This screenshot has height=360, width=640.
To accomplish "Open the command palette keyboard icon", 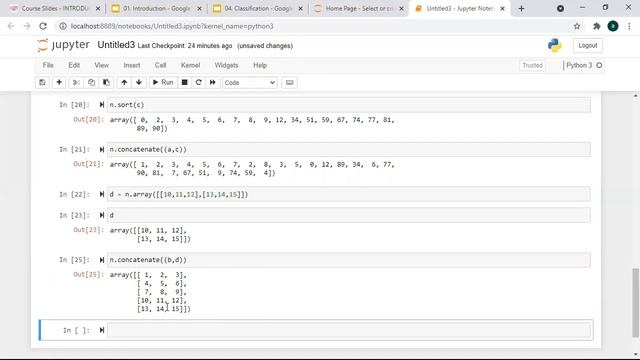I will pos(289,82).
